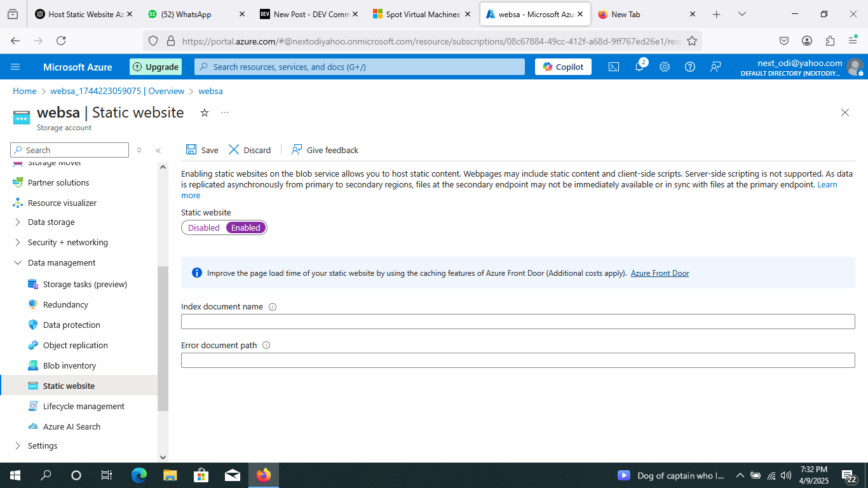
Task: Show hidden system tray icons
Action: (740, 475)
